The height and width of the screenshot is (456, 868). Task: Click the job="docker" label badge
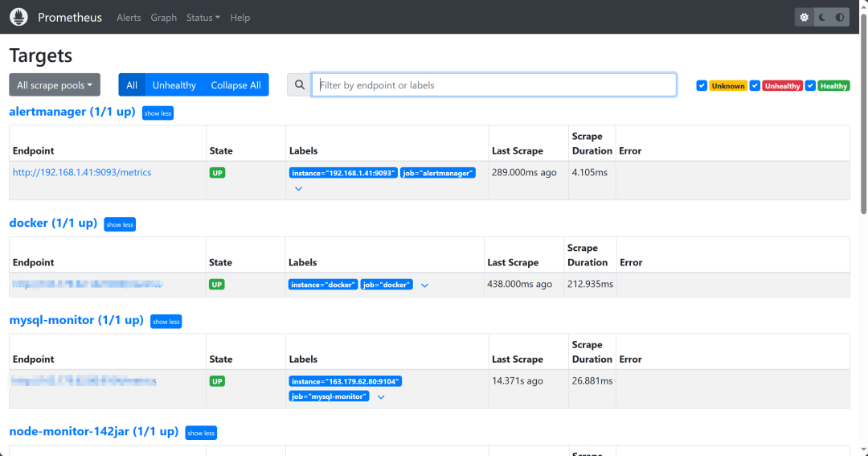(387, 285)
